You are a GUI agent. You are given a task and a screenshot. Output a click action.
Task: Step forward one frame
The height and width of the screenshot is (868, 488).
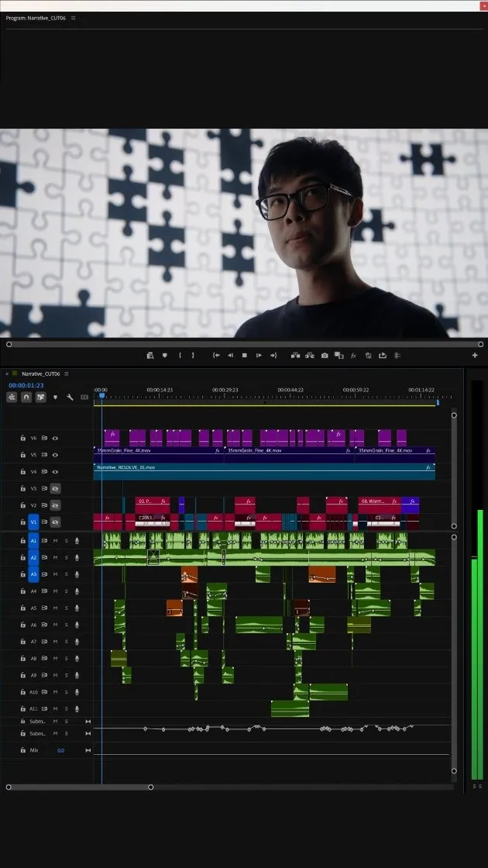[x=259, y=356]
